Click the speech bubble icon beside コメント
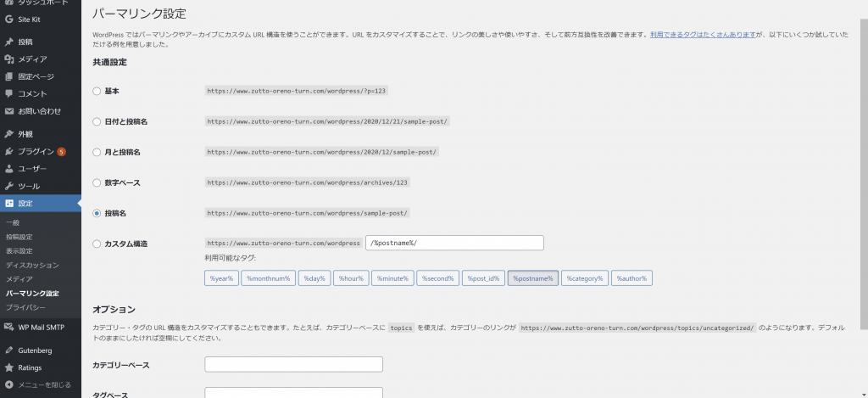The height and width of the screenshot is (398, 868). pyautogui.click(x=8, y=93)
